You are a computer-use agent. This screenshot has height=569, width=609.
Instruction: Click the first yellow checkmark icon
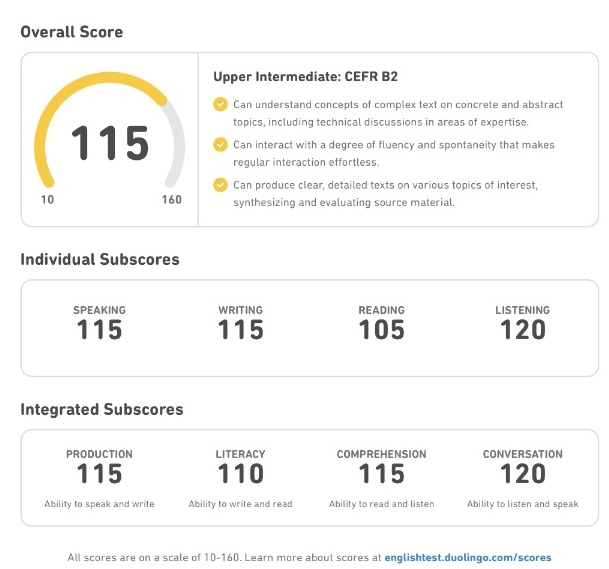220,103
